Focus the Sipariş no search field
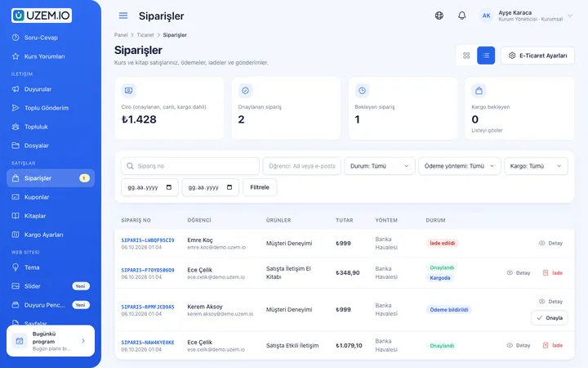The image size is (588, 368). click(190, 166)
